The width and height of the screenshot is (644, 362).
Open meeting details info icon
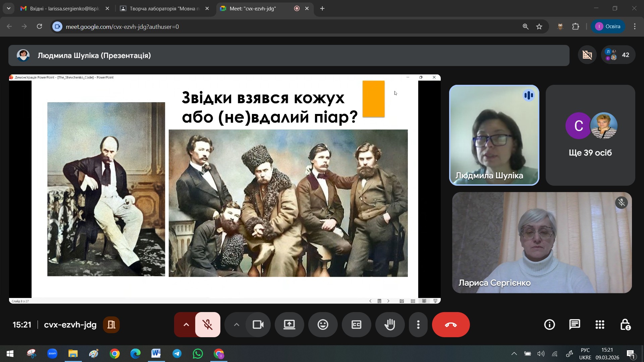tap(549, 324)
